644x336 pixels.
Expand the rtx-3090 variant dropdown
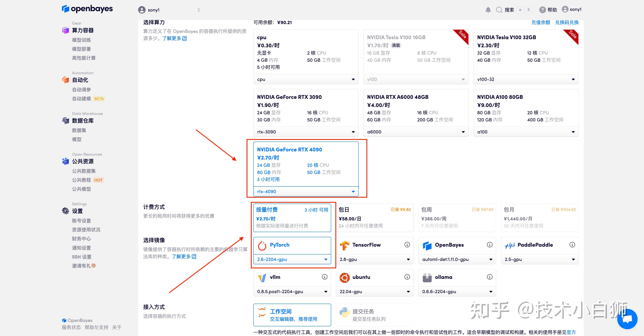353,132
